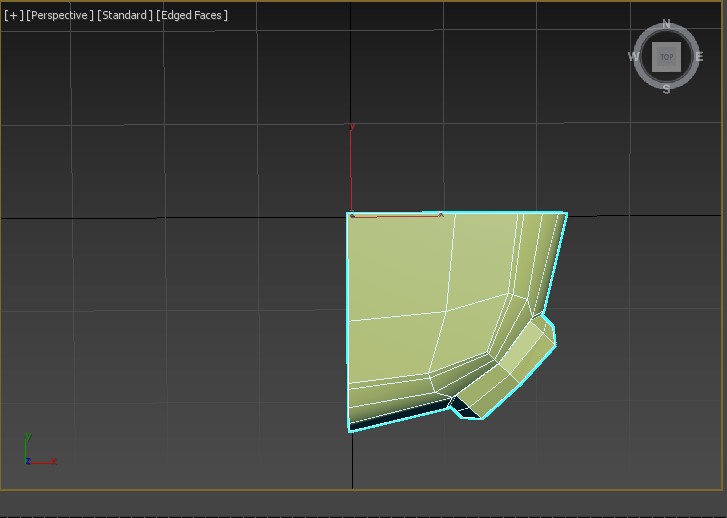Open the Perspective point-of-view menu
The width and height of the screenshot is (727, 518).
(60, 15)
